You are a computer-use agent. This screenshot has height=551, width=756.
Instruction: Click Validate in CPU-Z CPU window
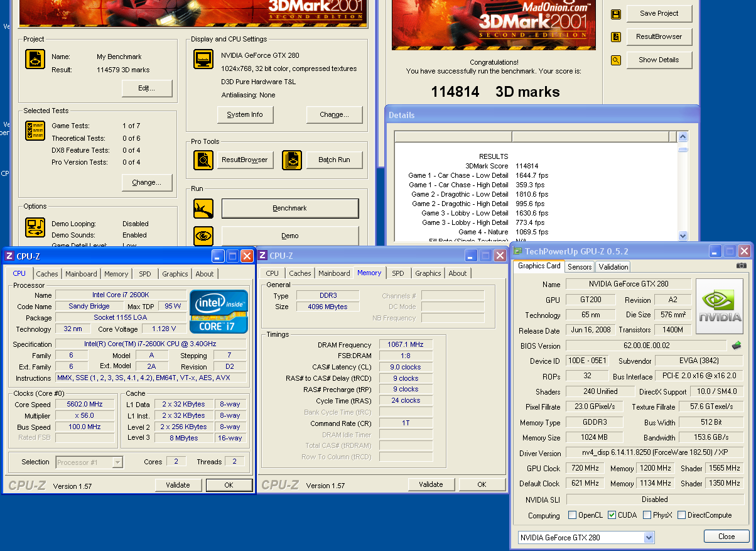tap(178, 485)
